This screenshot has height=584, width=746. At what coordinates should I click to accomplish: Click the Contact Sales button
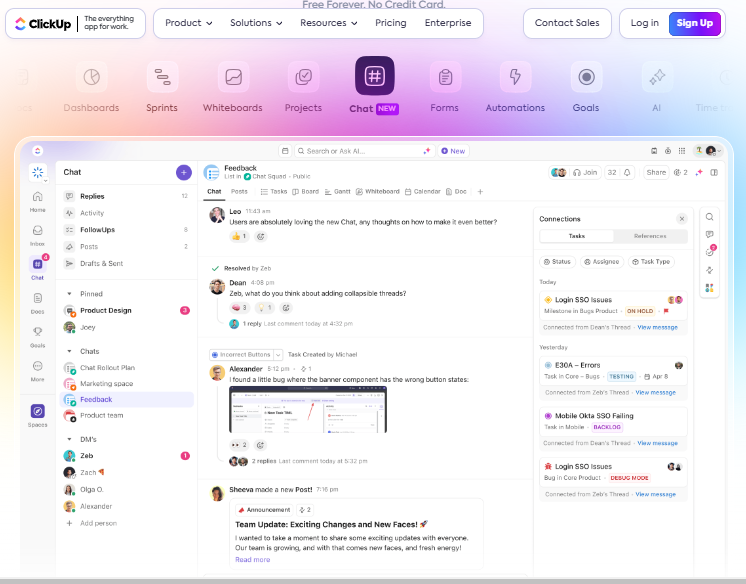[567, 23]
